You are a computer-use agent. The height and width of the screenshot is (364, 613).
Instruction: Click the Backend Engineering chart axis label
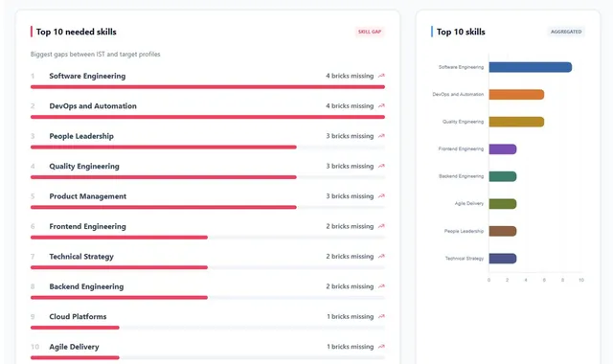461,176
